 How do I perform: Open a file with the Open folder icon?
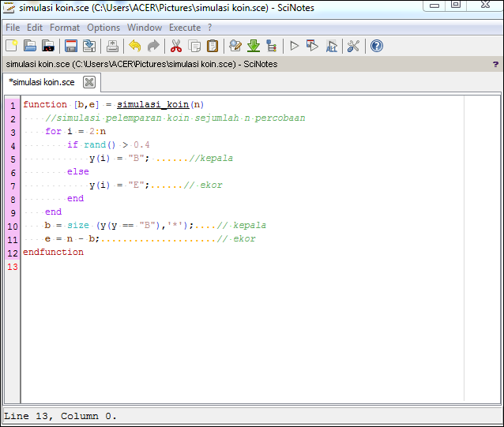tap(29, 46)
